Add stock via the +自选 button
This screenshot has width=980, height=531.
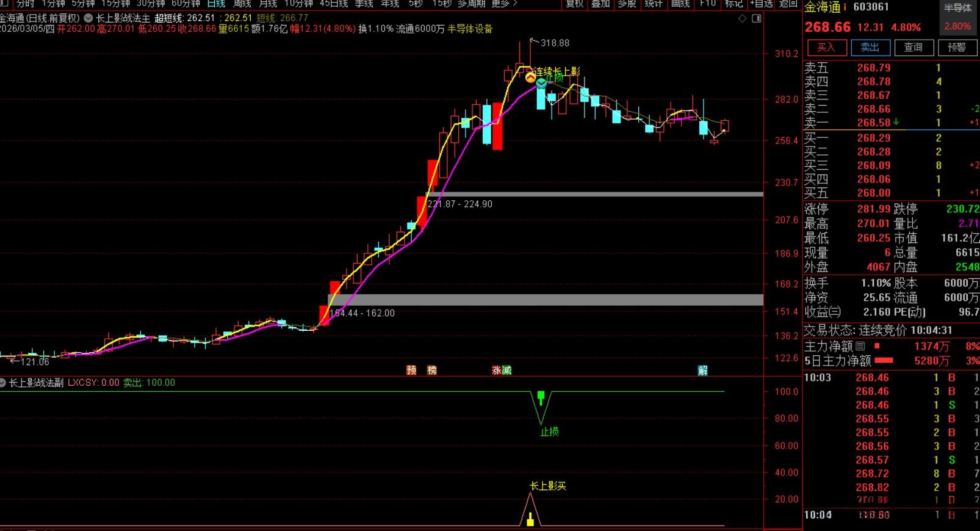761,4
